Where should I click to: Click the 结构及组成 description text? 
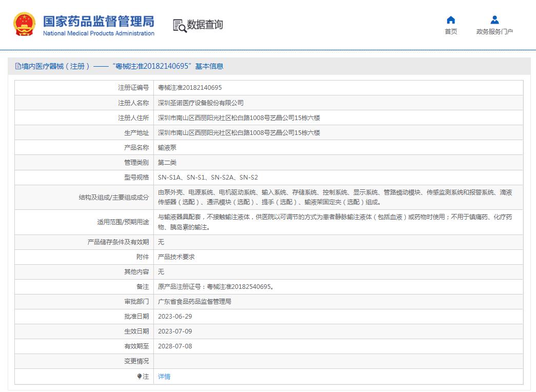(335, 197)
